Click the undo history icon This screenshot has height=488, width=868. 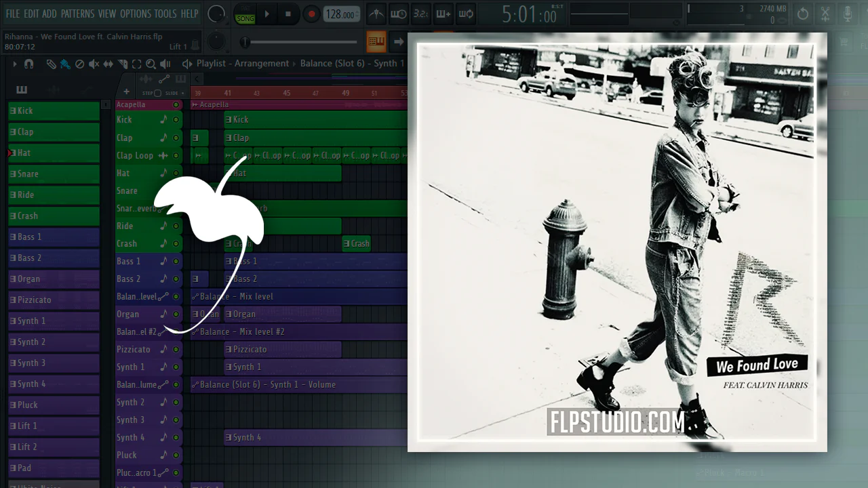point(803,14)
